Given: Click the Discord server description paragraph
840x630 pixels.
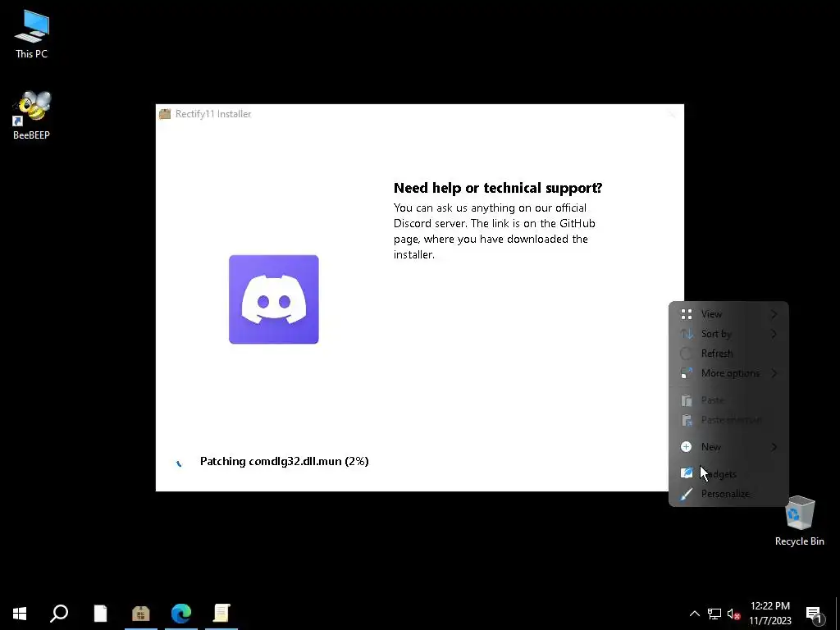Looking at the screenshot, I should click(x=495, y=231).
